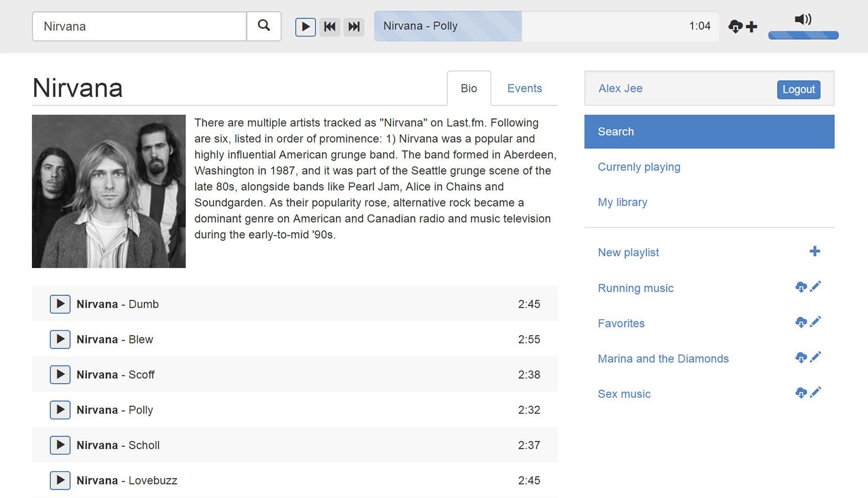The image size is (868, 498).
Task: Open the Running music playlist
Action: [x=636, y=288]
